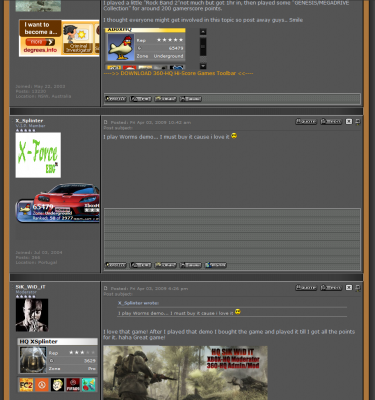
Task: Click the signature box scroll-down arrow
Action: pyautogui.click(x=203, y=66)
